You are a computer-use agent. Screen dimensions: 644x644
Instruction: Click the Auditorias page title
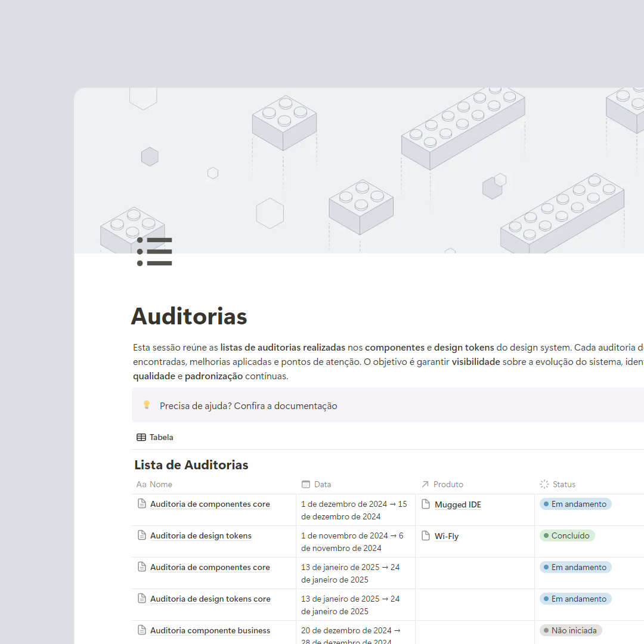[x=189, y=316]
